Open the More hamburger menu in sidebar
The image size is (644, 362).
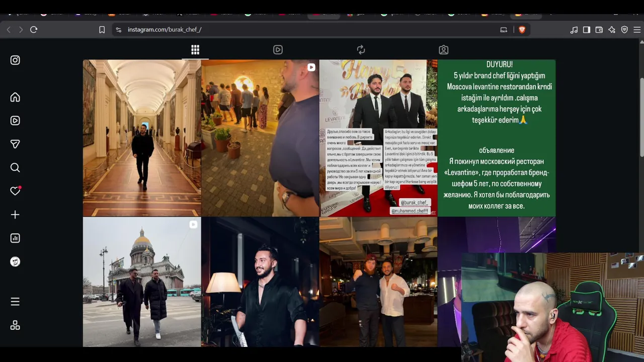coord(15,302)
